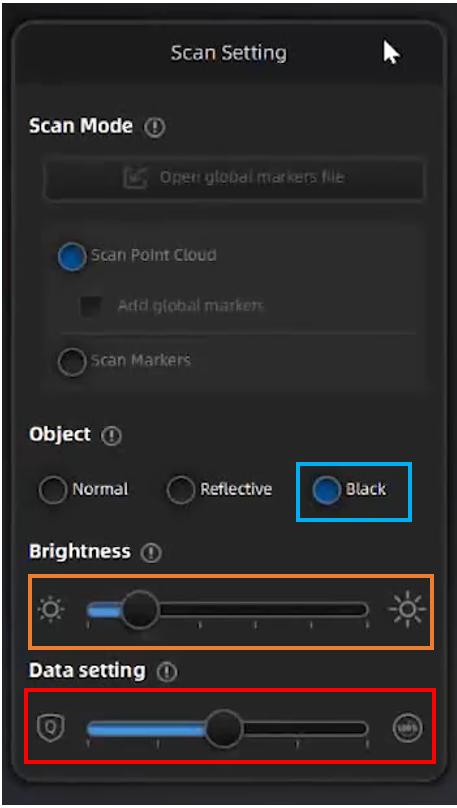Image resolution: width=457 pixels, height=808 pixels.
Task: Click the bright sun high-brightness icon
Action: [407, 610]
